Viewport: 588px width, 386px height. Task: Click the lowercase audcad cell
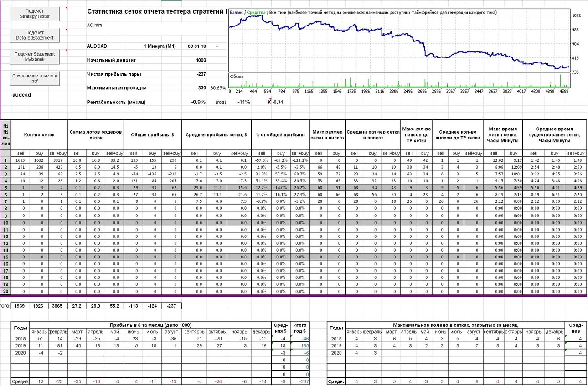point(22,95)
